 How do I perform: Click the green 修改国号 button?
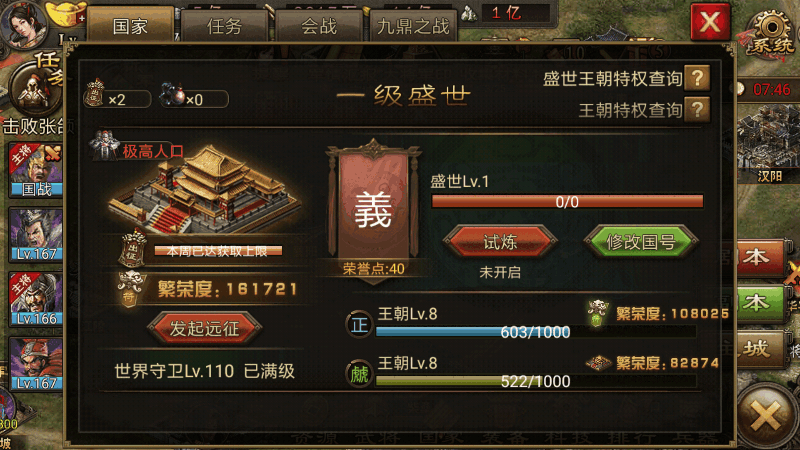[x=640, y=242]
